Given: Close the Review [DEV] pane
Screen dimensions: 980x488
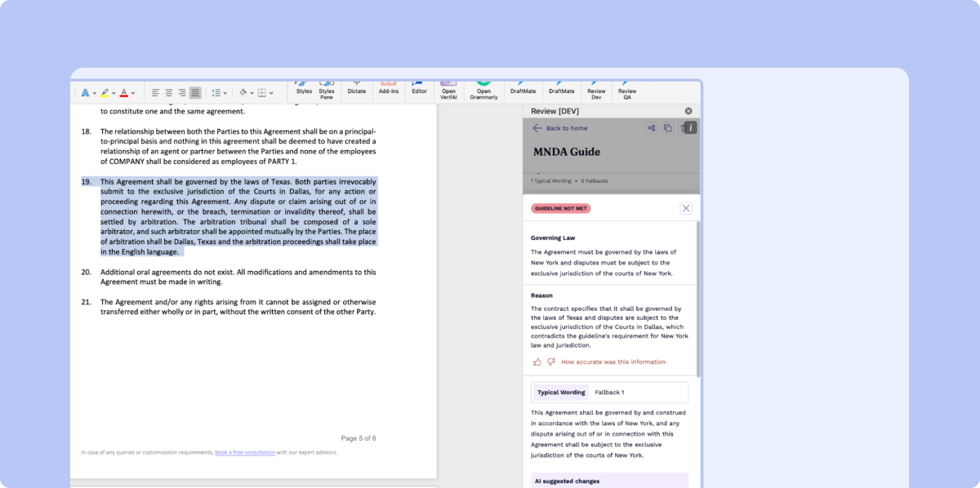Looking at the screenshot, I should tap(688, 110).
